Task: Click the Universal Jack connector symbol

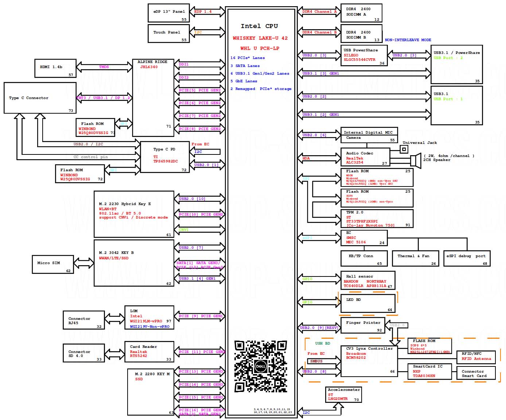Action: tap(404, 149)
